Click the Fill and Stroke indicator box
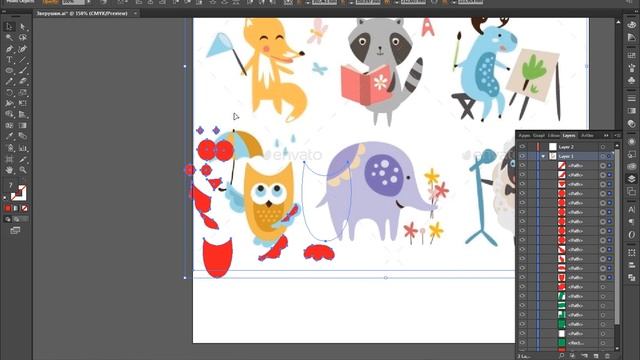Viewport: 640px width, 360px height. 18,193
